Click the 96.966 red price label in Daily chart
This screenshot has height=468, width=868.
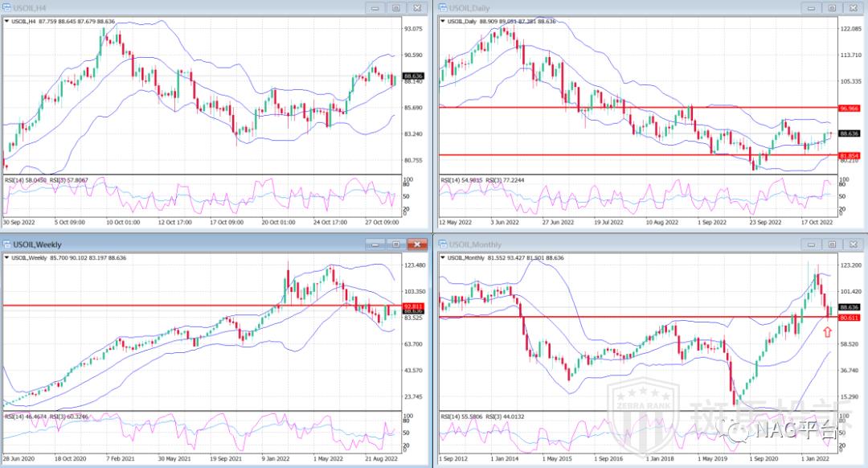point(850,109)
